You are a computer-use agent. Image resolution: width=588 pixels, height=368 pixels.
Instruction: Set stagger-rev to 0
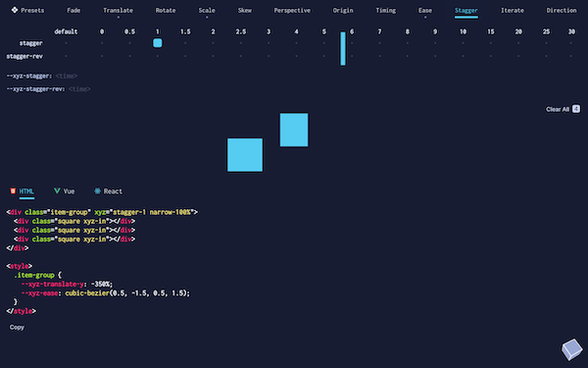click(102, 56)
